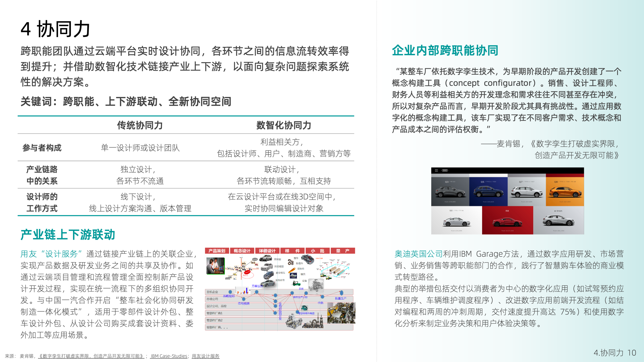Click the 4 协同力 page title
Image resolution: width=644 pixels, height=362 pixels.
[x=55, y=29]
